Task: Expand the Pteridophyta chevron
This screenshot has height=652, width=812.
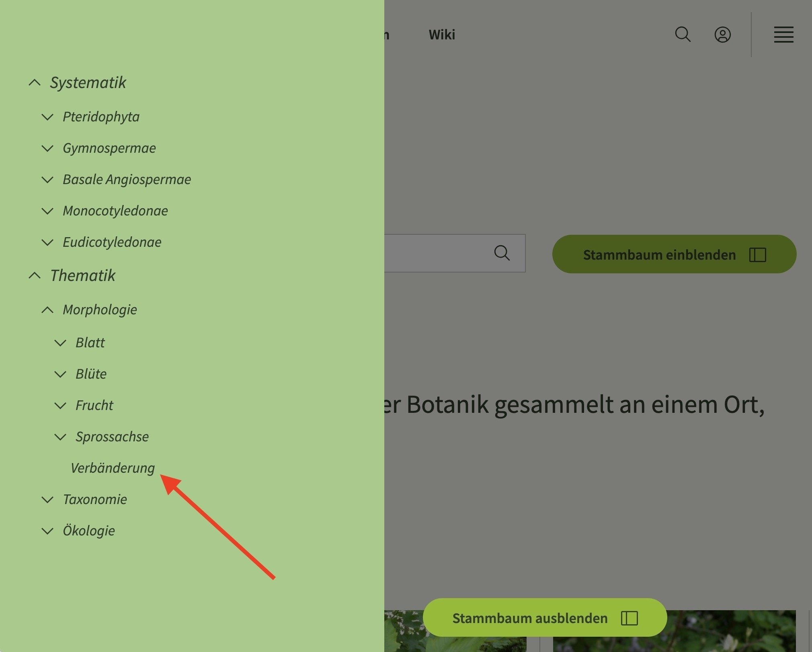Action: pos(47,117)
